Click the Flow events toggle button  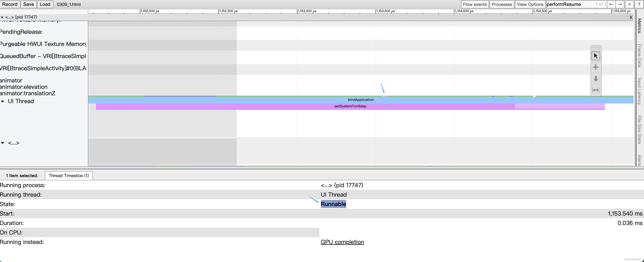[x=475, y=4]
